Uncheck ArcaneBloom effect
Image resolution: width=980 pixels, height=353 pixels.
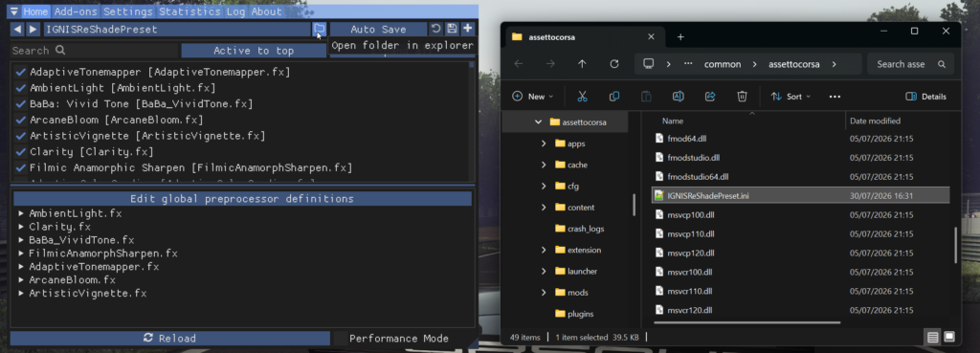click(21, 120)
